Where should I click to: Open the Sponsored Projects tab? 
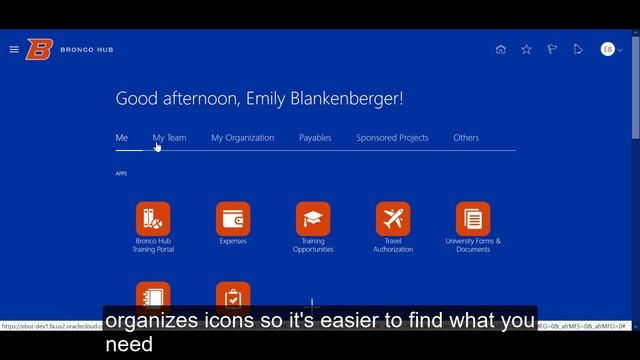click(392, 138)
